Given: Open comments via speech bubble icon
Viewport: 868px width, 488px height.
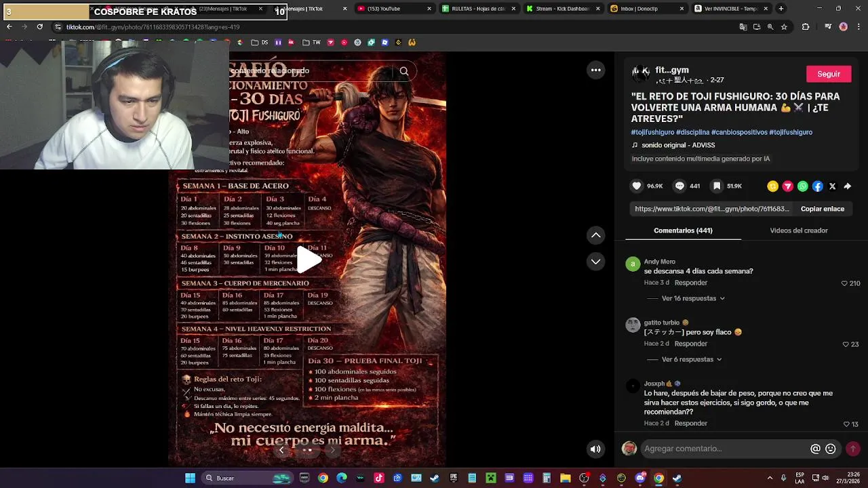Looking at the screenshot, I should [x=679, y=186].
